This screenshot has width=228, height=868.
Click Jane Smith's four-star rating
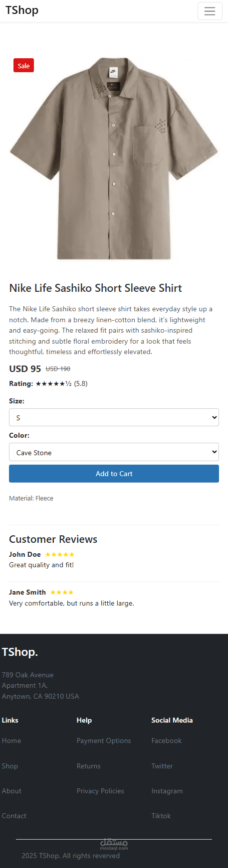62,592
